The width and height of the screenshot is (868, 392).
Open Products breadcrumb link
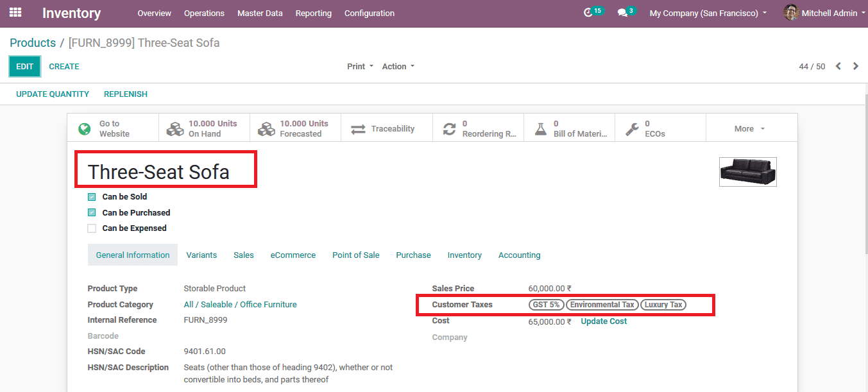33,43
